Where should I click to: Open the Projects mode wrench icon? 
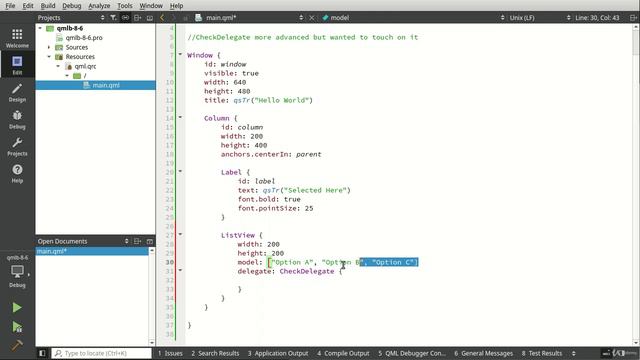(x=17, y=146)
